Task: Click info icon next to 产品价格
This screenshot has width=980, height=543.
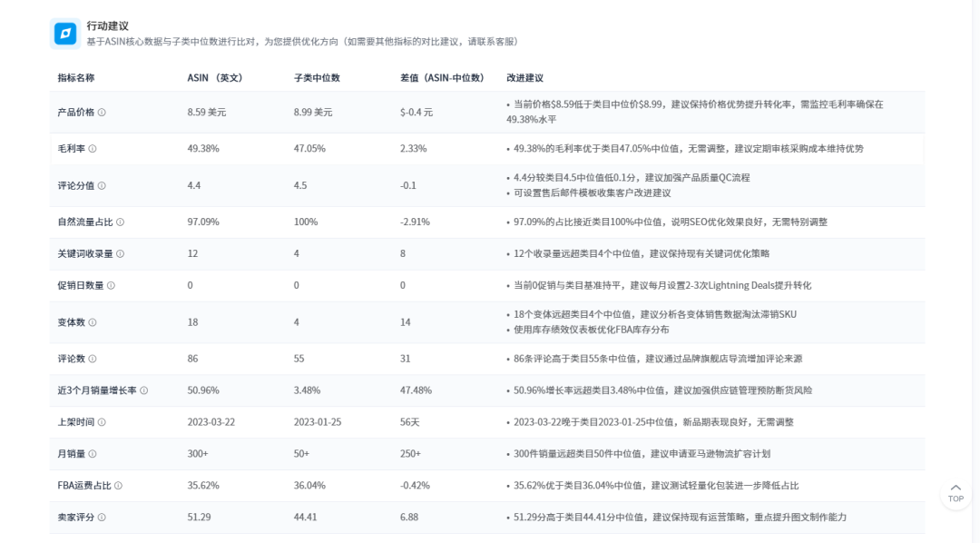Action: (102, 113)
